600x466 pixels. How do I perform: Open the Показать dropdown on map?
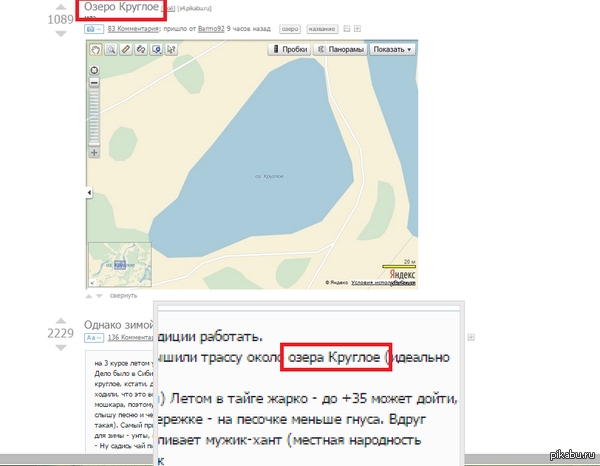click(x=391, y=49)
